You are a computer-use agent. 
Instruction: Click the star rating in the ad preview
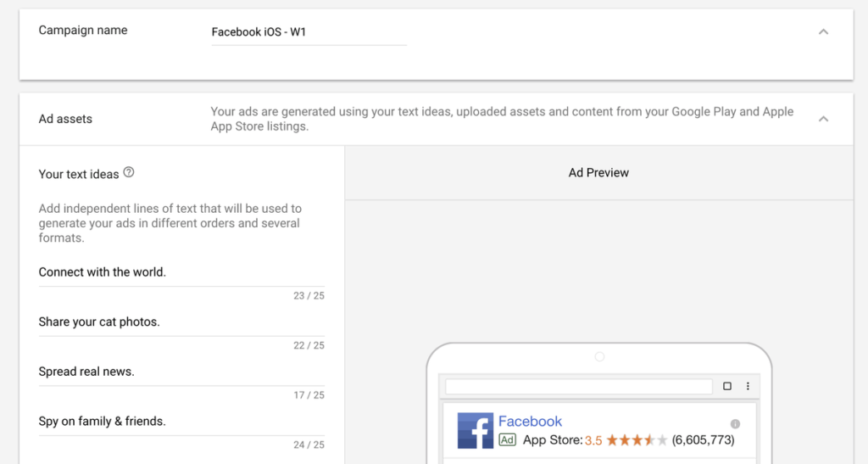point(637,440)
